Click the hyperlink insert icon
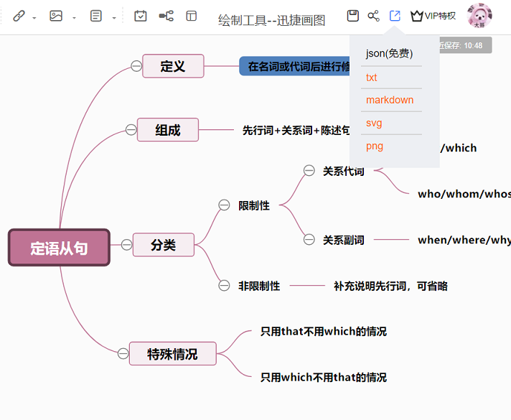Viewport: 511px width, 420px height. tap(19, 16)
